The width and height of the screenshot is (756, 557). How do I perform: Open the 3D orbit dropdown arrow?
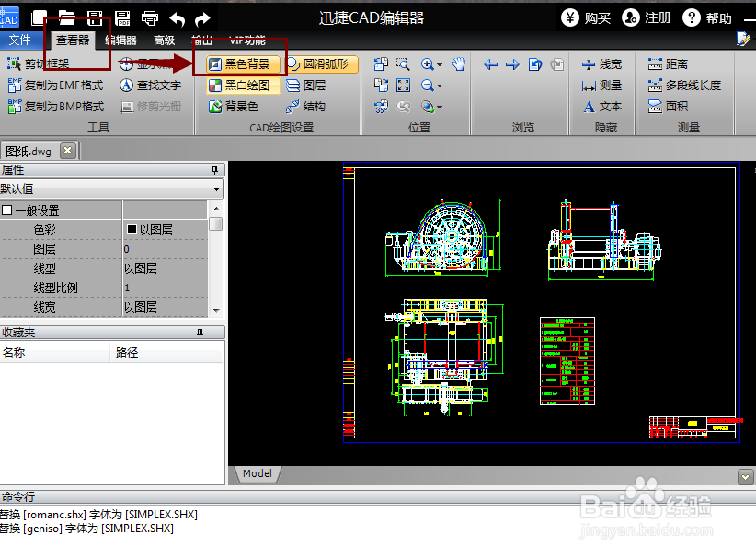440,107
